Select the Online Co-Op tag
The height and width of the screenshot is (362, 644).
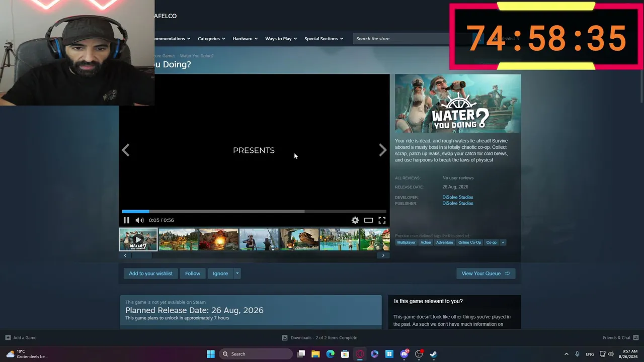469,242
